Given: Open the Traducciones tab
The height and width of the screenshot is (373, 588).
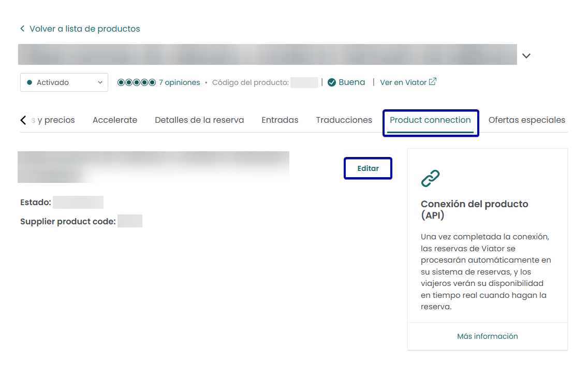Looking at the screenshot, I should [x=344, y=120].
